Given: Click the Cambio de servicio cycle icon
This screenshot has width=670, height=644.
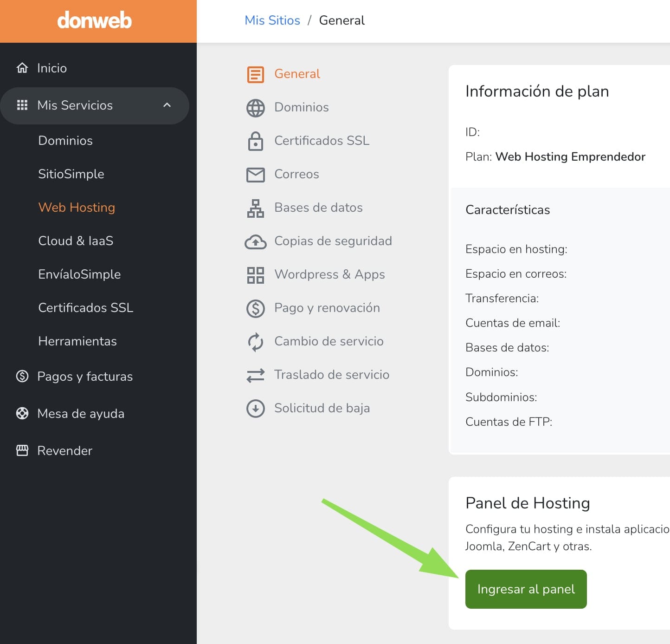Looking at the screenshot, I should (256, 342).
